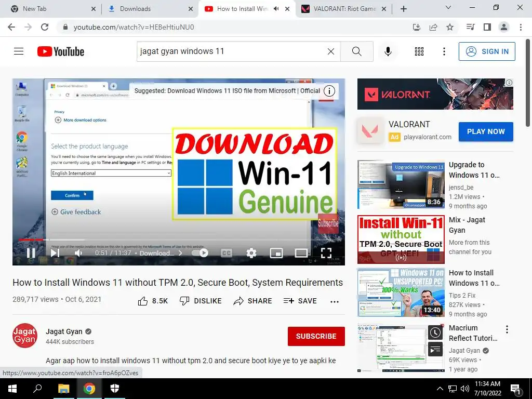Open YouTube settings three-dot menu

(444, 51)
